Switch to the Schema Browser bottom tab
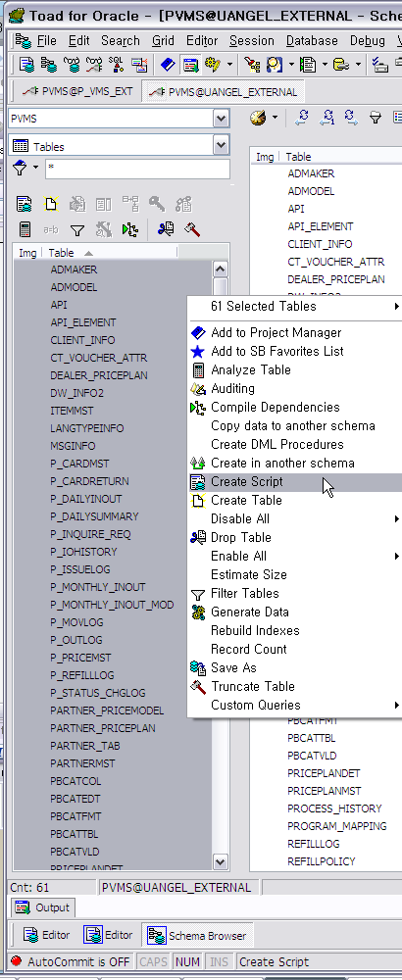Viewport: 402px width, 980px height. [x=197, y=936]
